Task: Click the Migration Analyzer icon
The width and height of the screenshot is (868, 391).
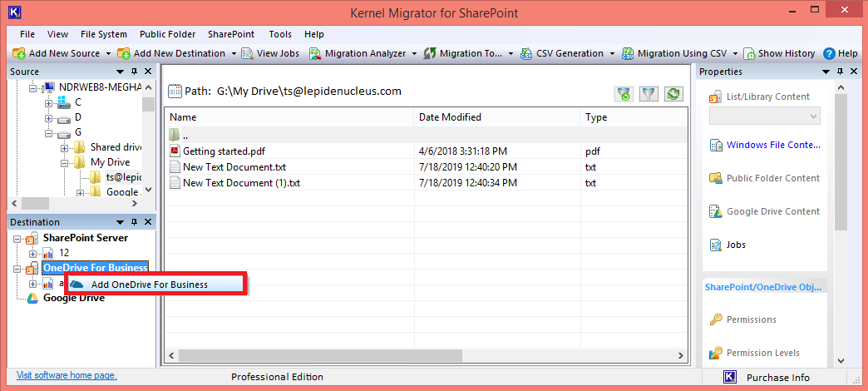Action: 315,54
